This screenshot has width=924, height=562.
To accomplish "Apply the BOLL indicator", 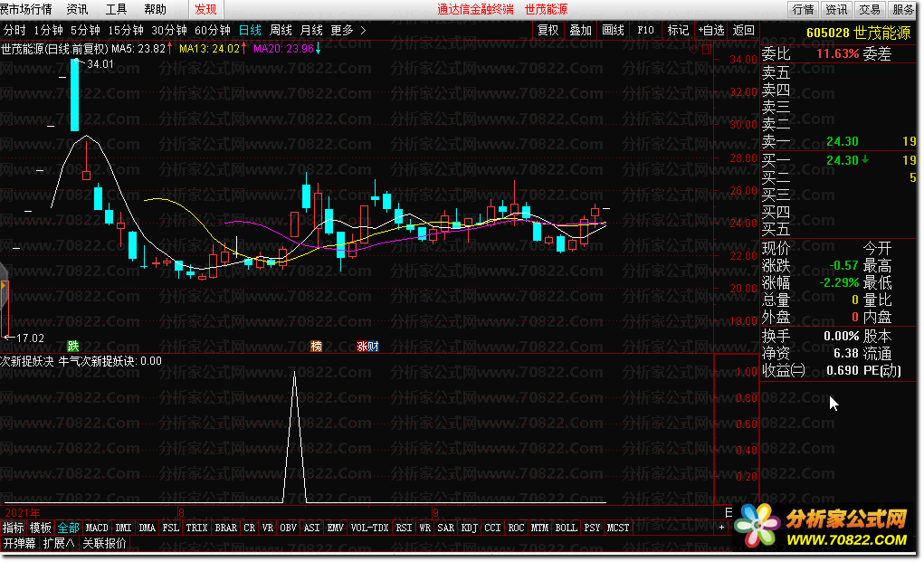I will [567, 528].
